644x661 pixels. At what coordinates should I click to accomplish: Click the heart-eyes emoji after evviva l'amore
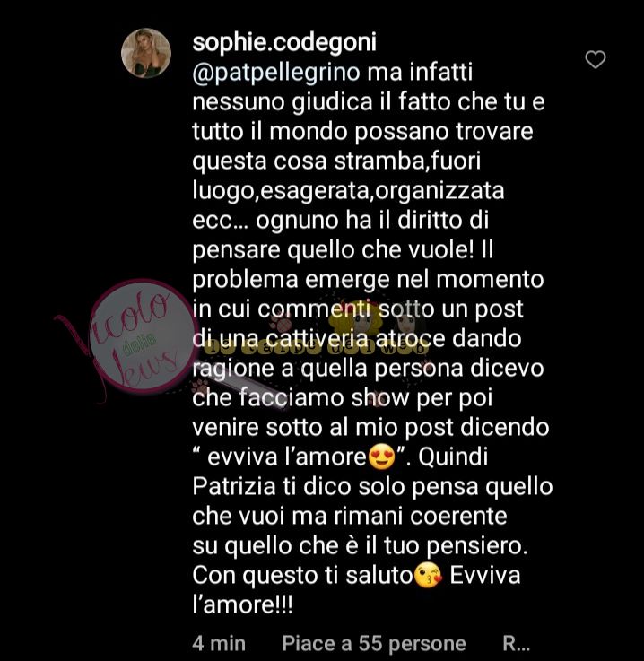pyautogui.click(x=381, y=457)
